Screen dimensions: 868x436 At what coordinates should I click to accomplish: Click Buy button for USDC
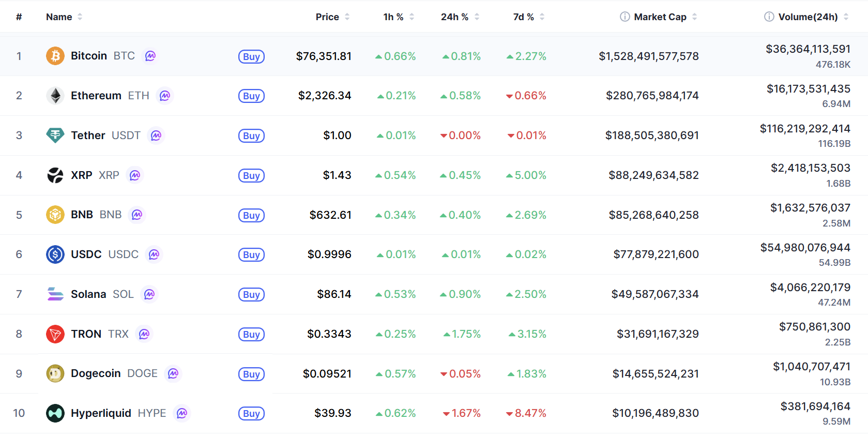(x=251, y=254)
